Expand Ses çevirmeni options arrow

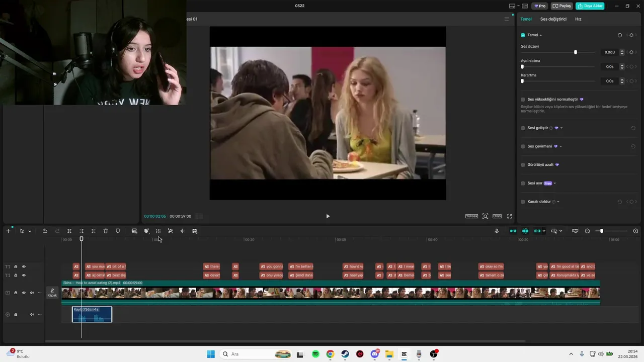click(560, 146)
